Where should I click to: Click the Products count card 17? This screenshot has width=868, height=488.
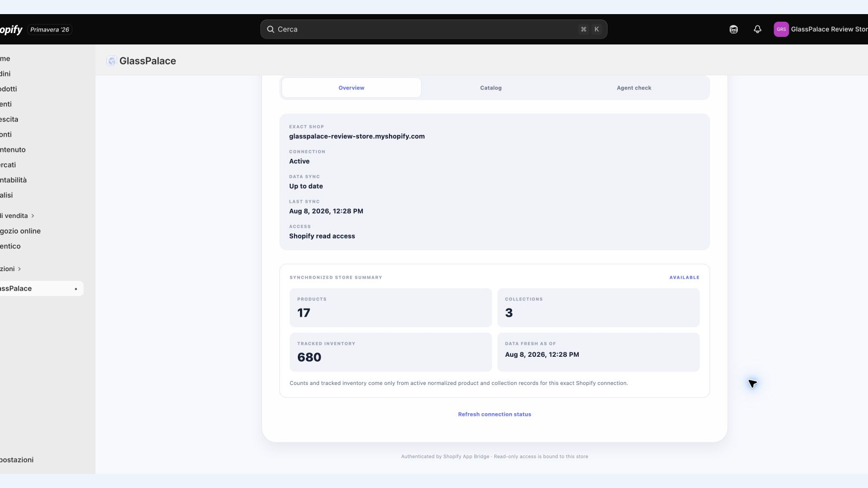coord(391,307)
